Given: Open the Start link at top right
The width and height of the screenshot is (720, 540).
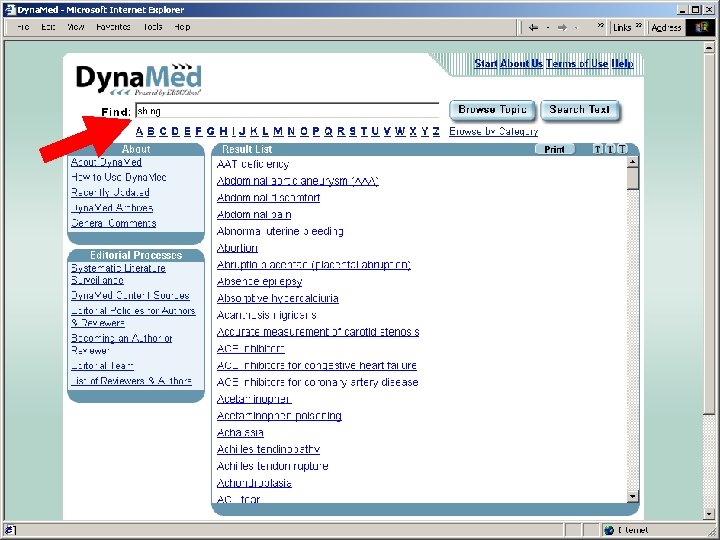Looking at the screenshot, I should [x=486, y=64].
